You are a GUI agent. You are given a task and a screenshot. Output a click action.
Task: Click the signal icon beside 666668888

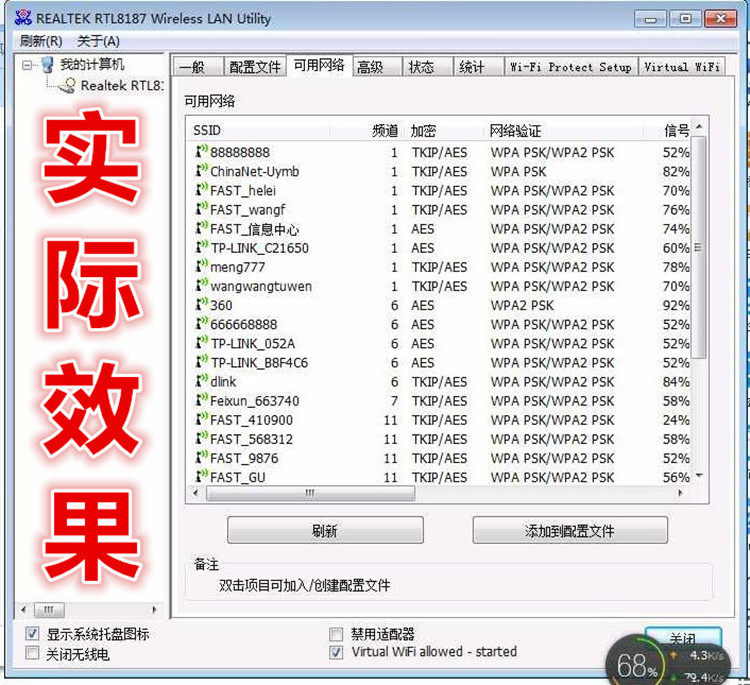tap(201, 324)
